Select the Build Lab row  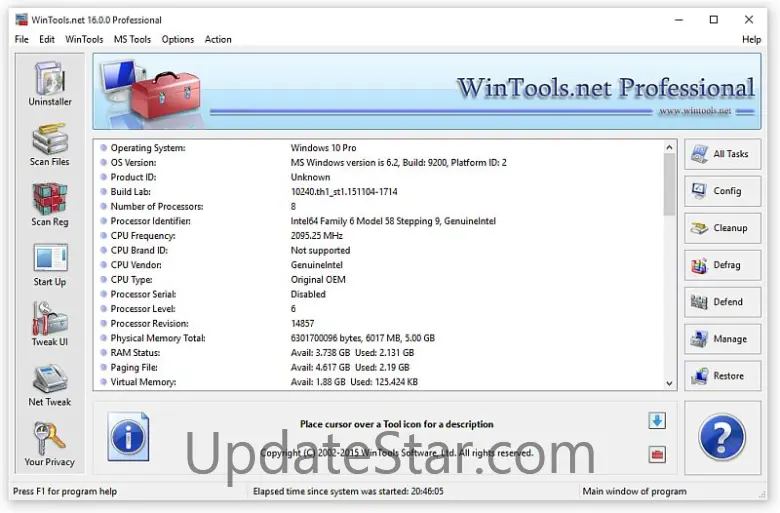381,192
